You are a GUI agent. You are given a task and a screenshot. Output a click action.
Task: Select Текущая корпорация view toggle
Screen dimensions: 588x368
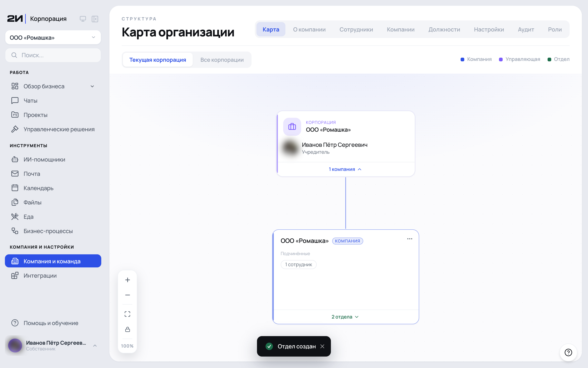[158, 60]
